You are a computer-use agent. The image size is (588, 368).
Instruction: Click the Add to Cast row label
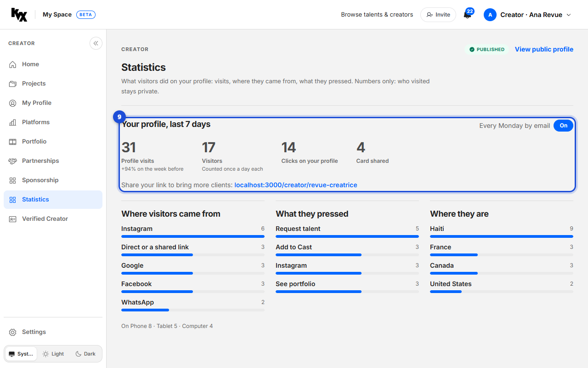coord(294,247)
